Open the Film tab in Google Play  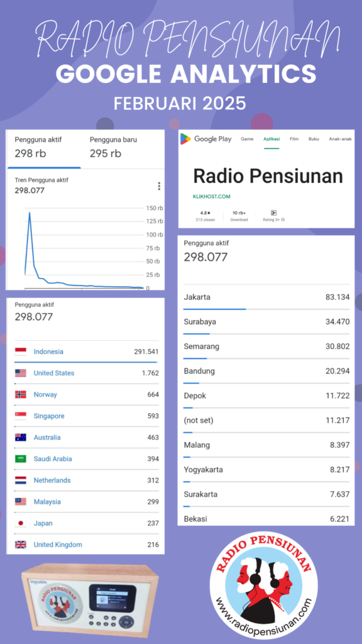click(294, 139)
